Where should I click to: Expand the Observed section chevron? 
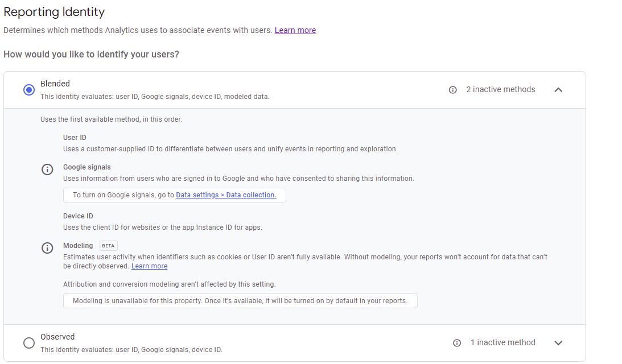pos(558,343)
